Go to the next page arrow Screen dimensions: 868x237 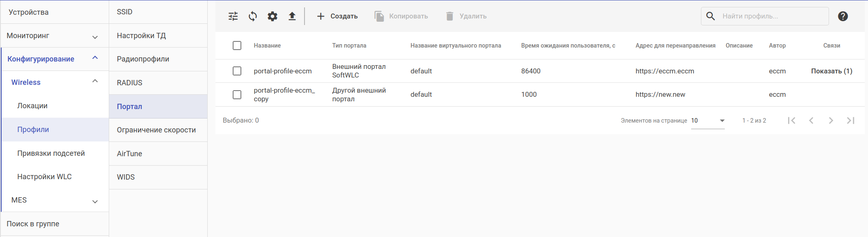click(x=831, y=121)
